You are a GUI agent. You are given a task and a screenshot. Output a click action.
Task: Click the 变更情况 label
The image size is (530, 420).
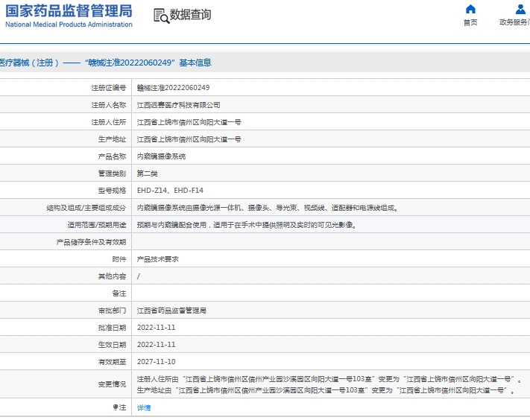[112, 384]
